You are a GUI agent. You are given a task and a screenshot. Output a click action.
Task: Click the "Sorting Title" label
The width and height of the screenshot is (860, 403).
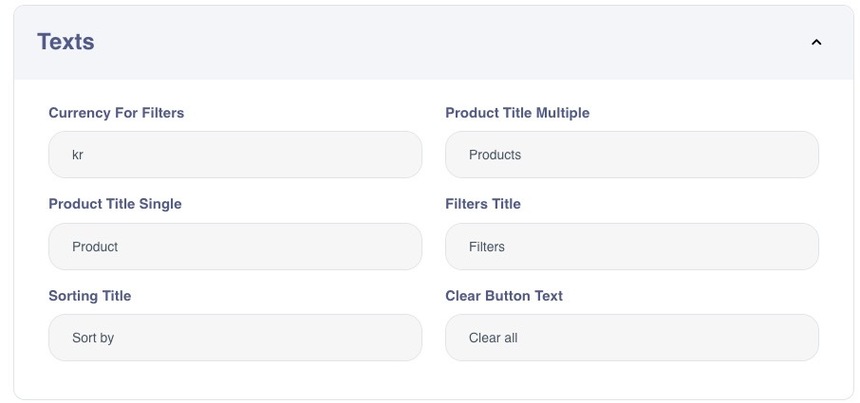click(x=90, y=296)
